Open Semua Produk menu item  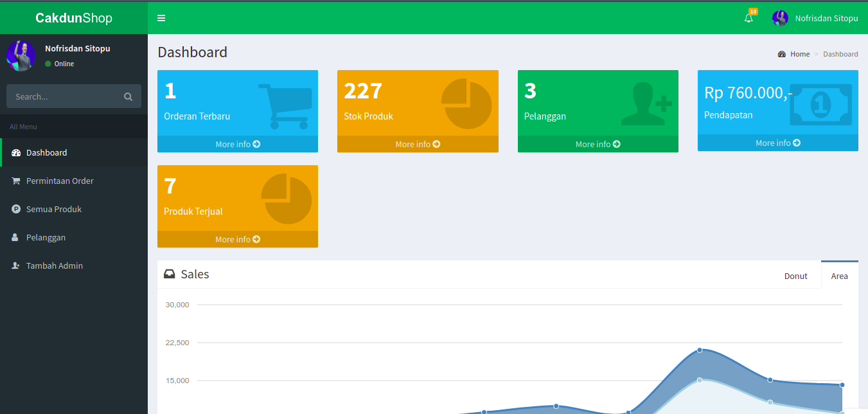pyautogui.click(x=74, y=209)
